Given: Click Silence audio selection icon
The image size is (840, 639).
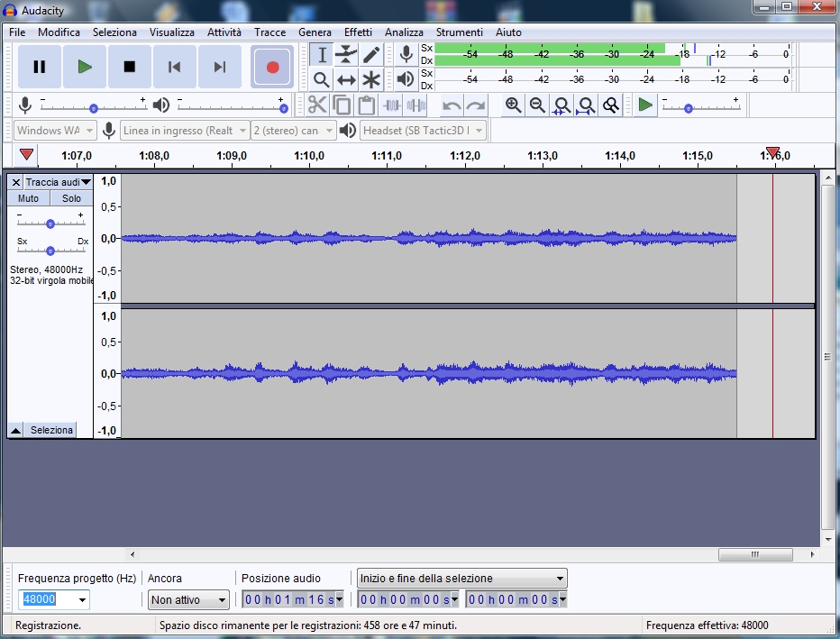Looking at the screenshot, I should (x=416, y=105).
